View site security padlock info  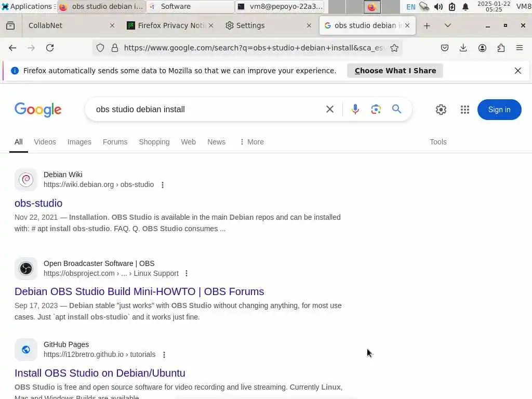pyautogui.click(x=115, y=48)
